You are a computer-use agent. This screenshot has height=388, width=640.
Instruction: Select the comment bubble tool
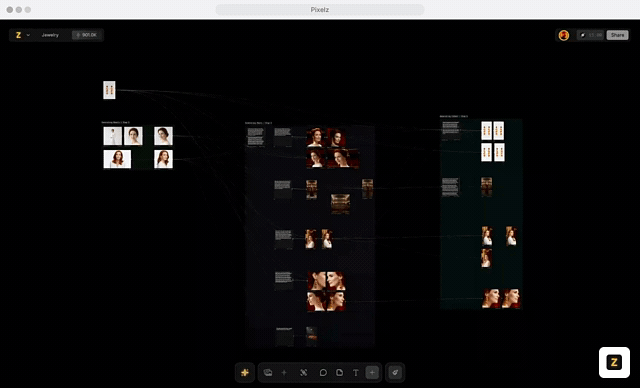pos(323,372)
